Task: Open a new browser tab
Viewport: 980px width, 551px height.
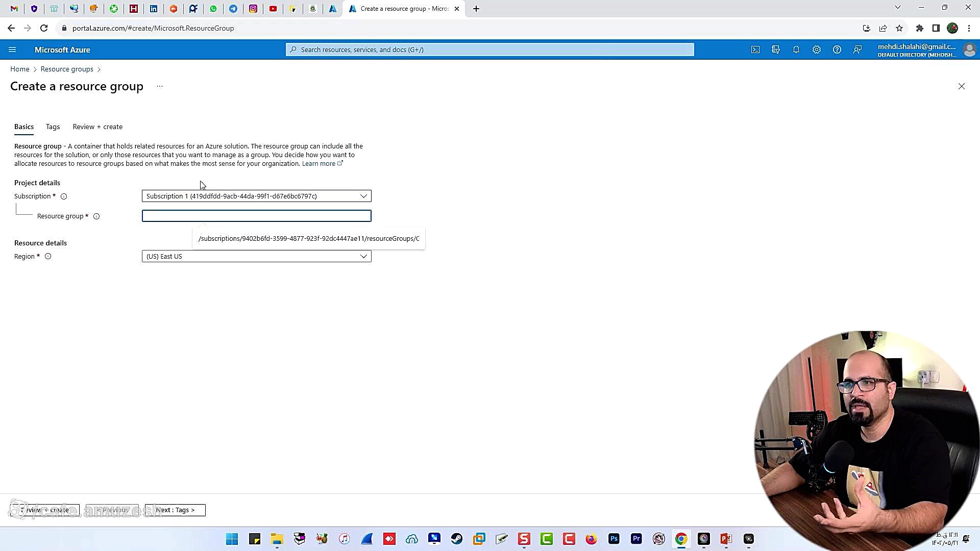Action: (x=476, y=9)
